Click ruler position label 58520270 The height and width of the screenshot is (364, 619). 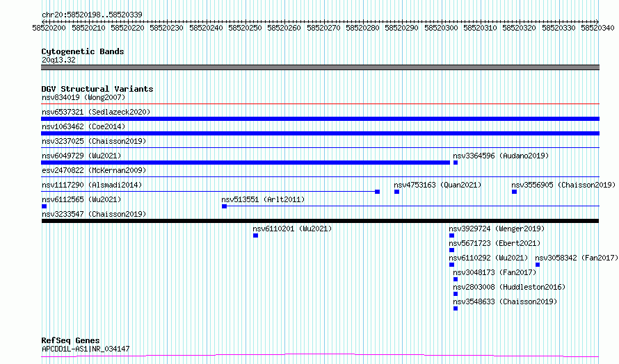323,28
